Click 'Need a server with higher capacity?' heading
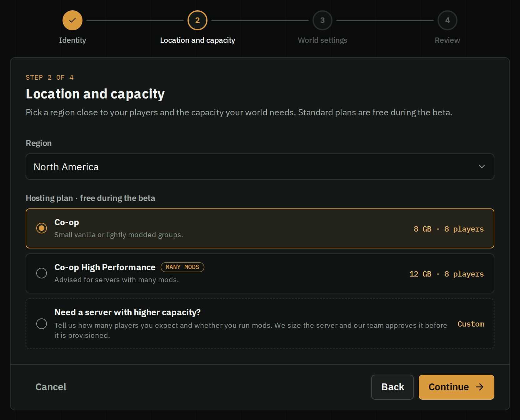Screen dimensions: 520x420 [x=127, y=312]
